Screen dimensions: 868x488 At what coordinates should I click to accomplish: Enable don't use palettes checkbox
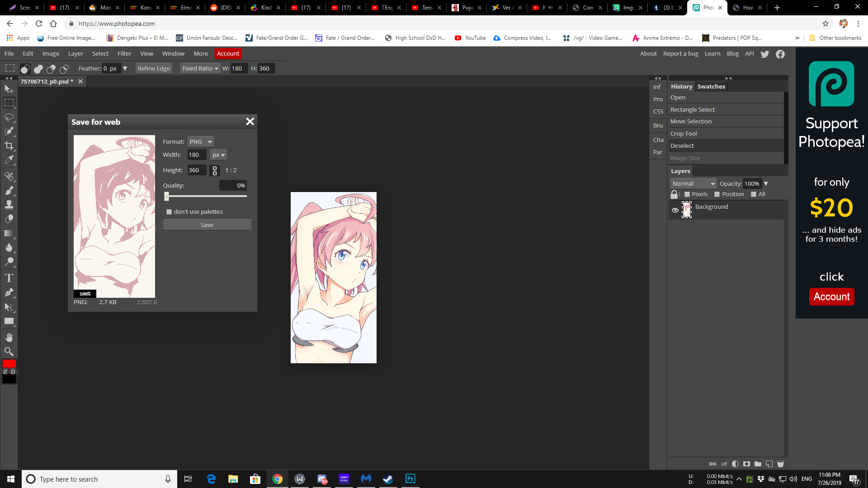click(x=169, y=211)
